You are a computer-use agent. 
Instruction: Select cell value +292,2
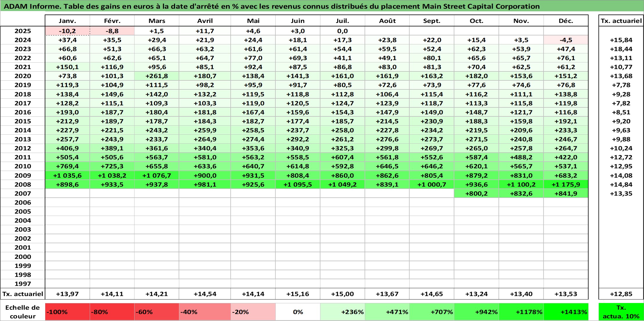click(x=298, y=139)
